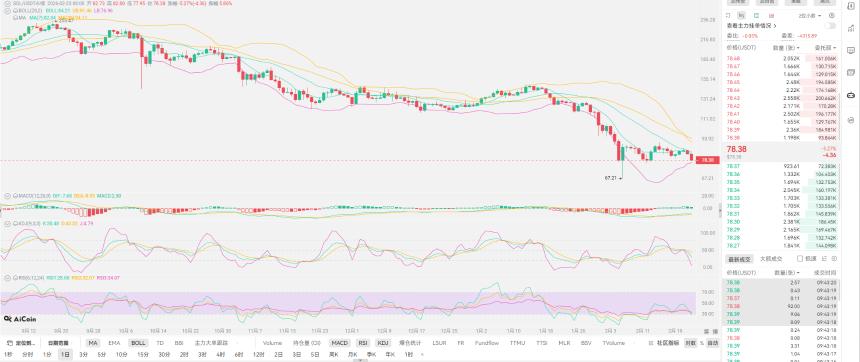Screen dimensions: 860x362
Task: Enable the 爆仓统计 sub-indicator
Action: 410,343
